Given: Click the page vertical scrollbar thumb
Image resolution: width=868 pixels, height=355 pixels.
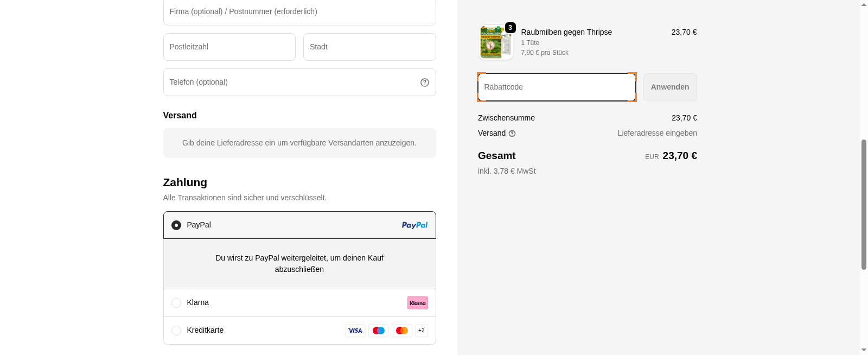Looking at the screenshot, I should [x=864, y=204].
